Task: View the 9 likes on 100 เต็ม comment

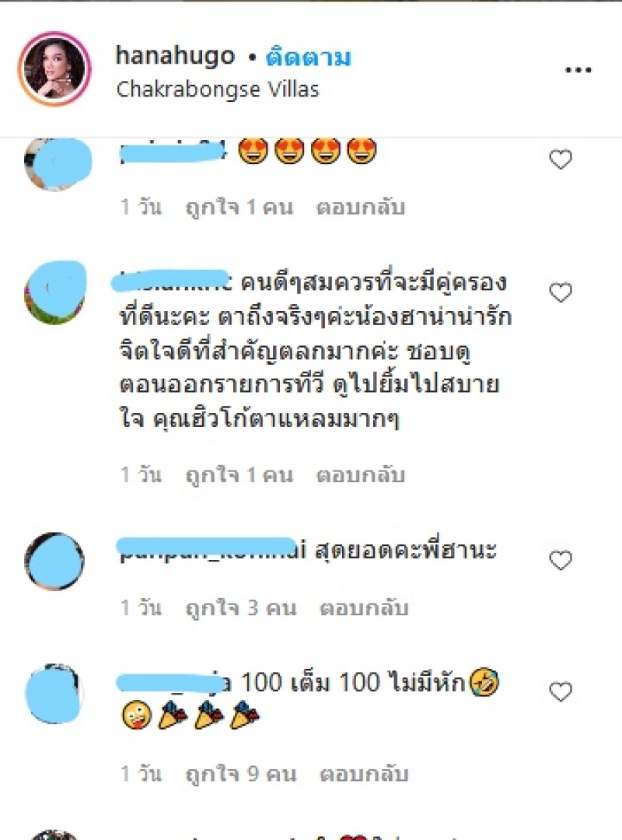Action: [241, 774]
